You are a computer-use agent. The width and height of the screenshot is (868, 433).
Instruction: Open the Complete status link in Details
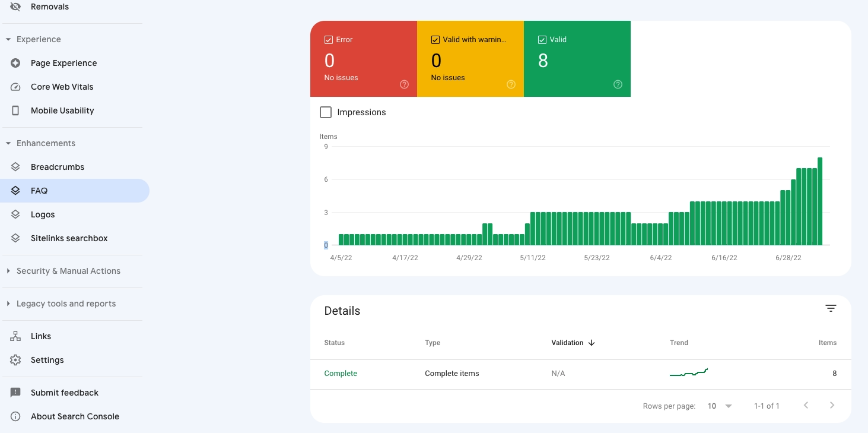[x=341, y=373]
